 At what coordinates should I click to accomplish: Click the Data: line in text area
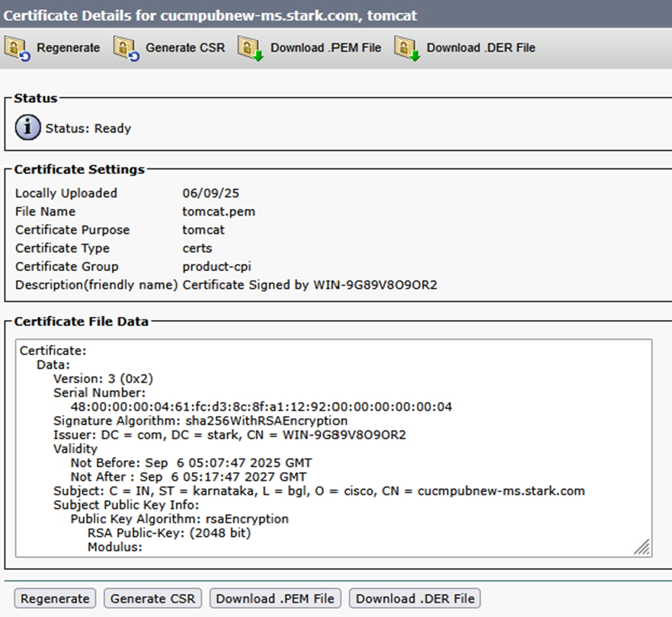pos(53,365)
